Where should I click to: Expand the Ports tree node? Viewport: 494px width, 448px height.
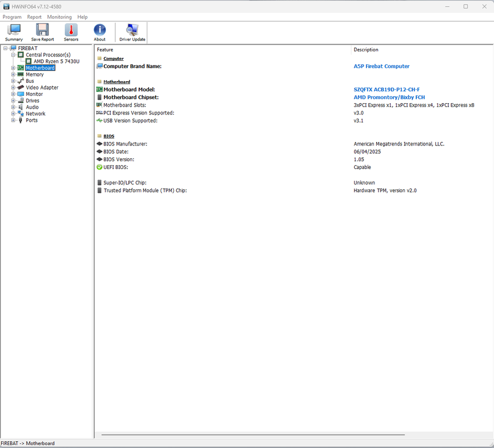point(13,120)
